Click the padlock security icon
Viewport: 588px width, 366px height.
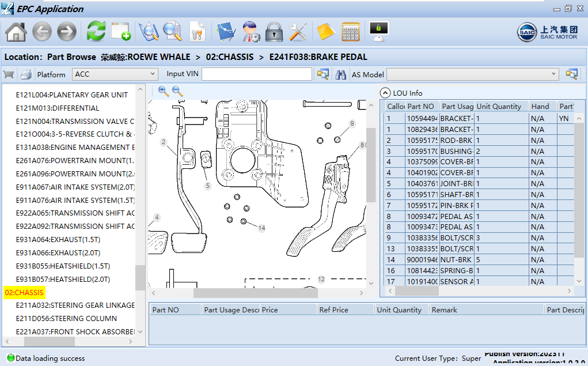(x=274, y=32)
